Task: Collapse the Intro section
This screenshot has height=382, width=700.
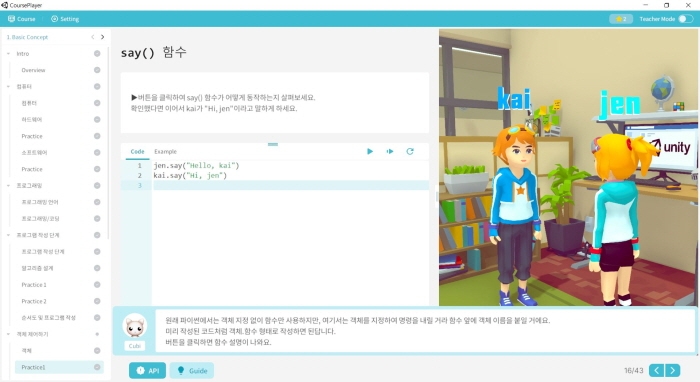Action: tap(8, 54)
